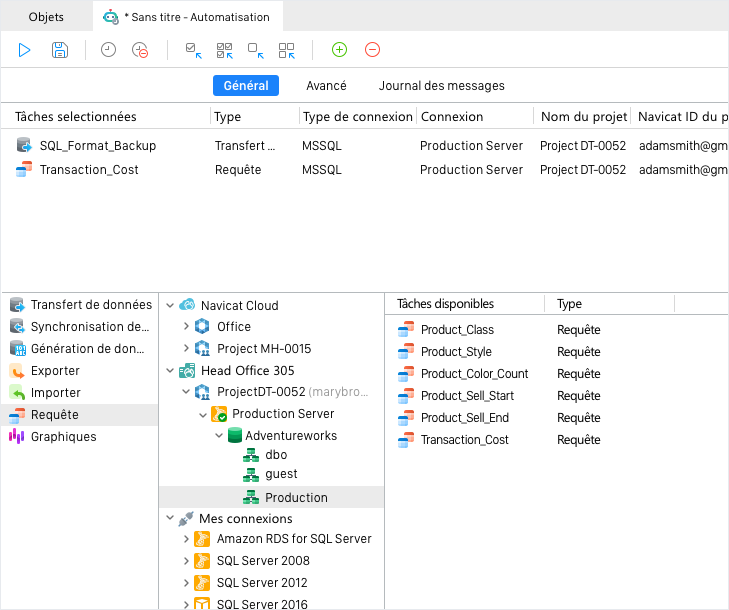Expand Amazon RDS for SQL Server connection

click(186, 539)
